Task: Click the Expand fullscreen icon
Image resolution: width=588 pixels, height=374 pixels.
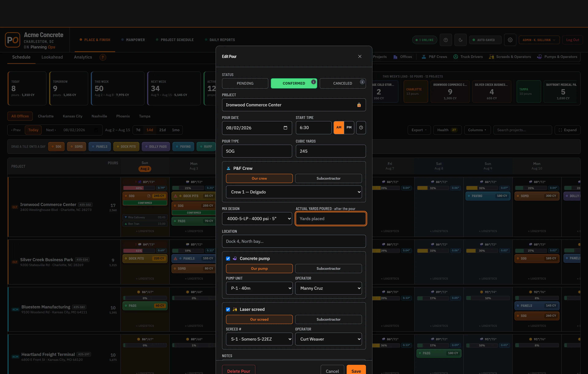Action: [x=560, y=130]
